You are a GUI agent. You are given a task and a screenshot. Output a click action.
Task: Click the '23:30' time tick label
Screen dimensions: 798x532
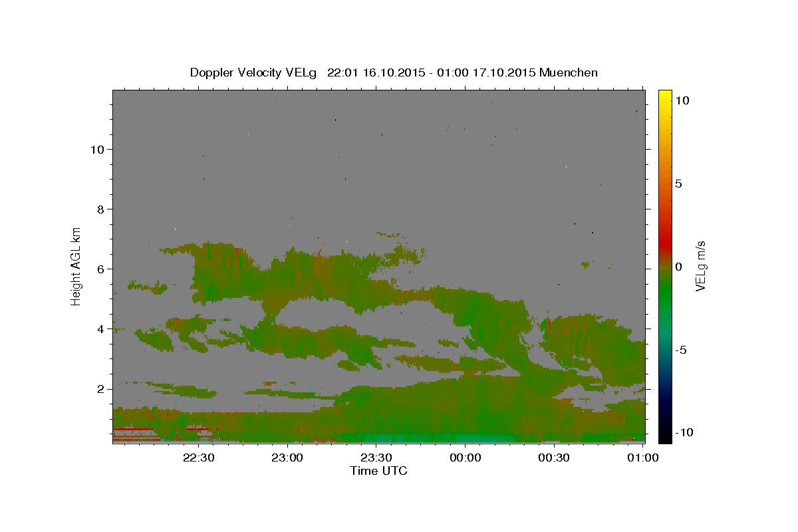pos(376,458)
